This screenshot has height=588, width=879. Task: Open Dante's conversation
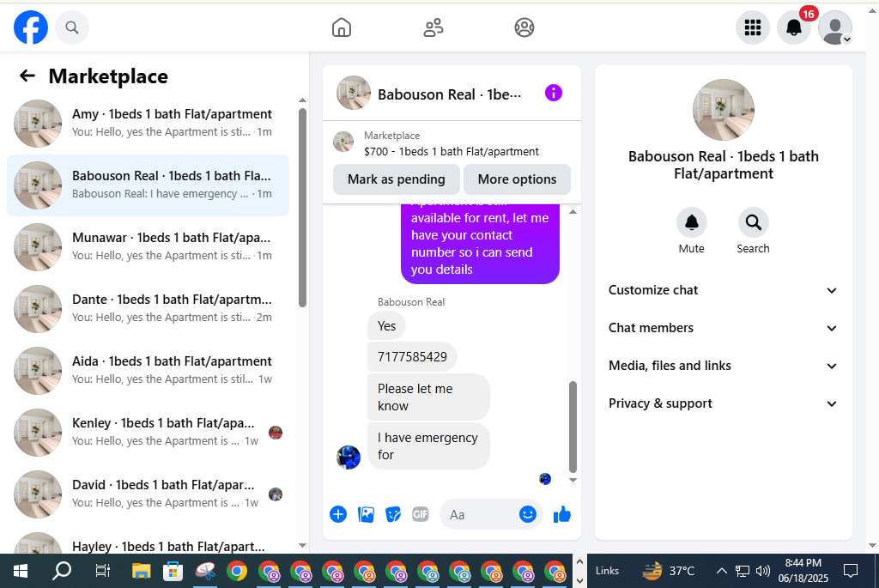[x=148, y=309]
